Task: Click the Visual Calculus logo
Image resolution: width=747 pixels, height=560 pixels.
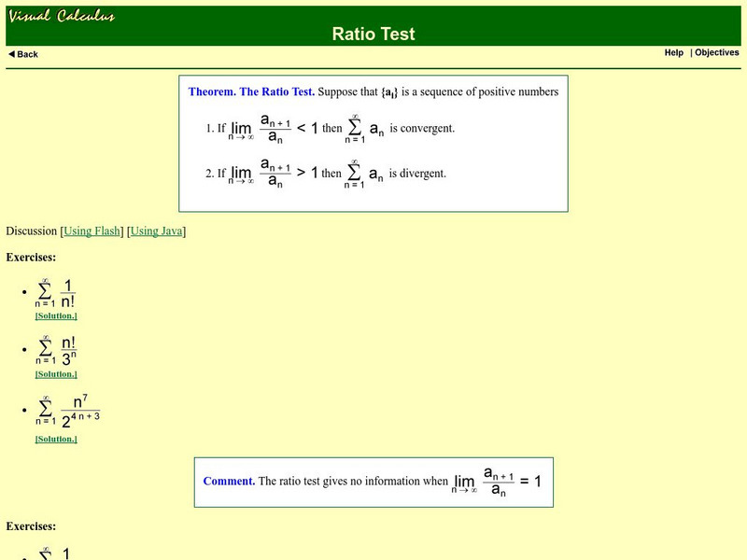Action: [x=62, y=16]
